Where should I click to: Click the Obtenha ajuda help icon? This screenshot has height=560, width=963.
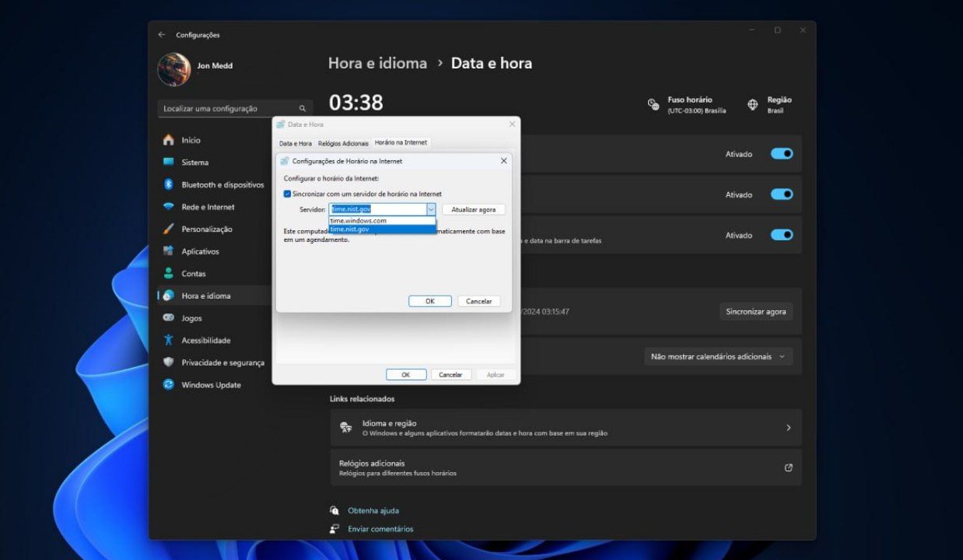(334, 510)
